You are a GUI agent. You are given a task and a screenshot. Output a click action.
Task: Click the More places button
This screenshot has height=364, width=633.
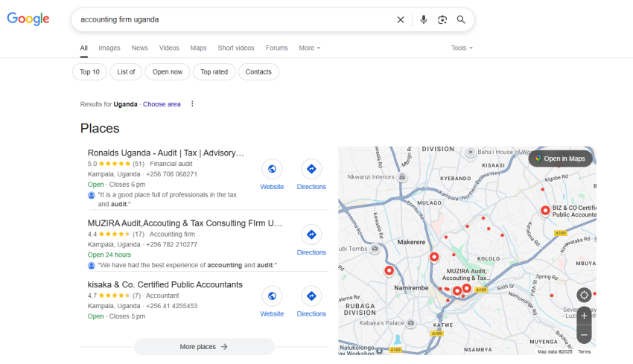click(204, 347)
